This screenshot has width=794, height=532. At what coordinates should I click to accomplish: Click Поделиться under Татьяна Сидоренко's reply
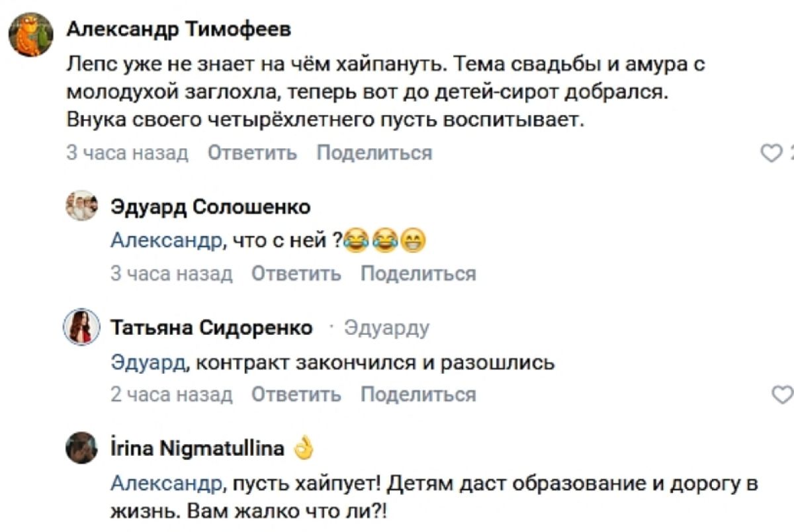pyautogui.click(x=418, y=395)
